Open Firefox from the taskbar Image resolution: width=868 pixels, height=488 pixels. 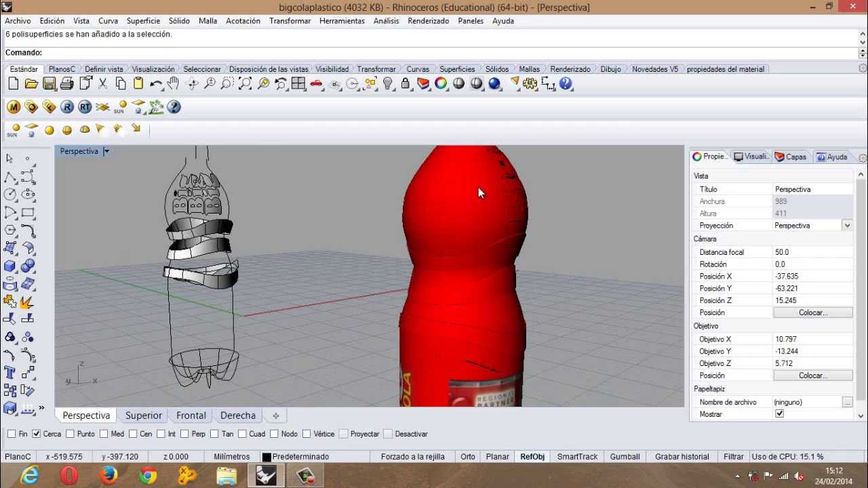(x=108, y=476)
